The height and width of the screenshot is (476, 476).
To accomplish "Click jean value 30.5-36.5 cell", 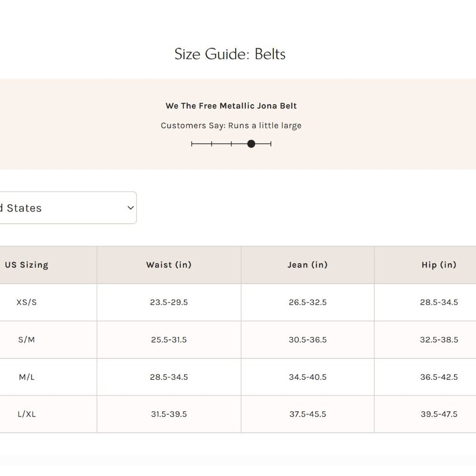I will pos(307,340).
